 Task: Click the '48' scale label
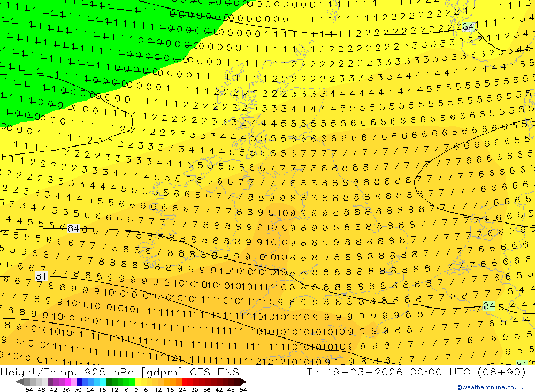(x=231, y=390)
